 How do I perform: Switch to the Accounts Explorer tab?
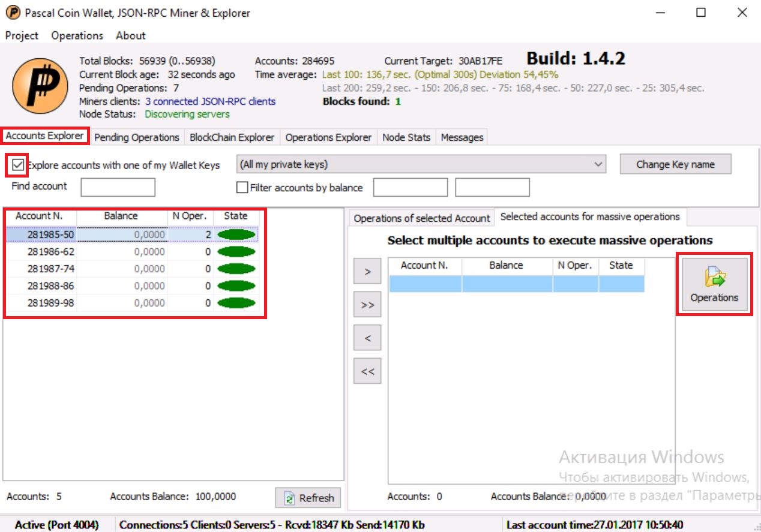pos(45,136)
